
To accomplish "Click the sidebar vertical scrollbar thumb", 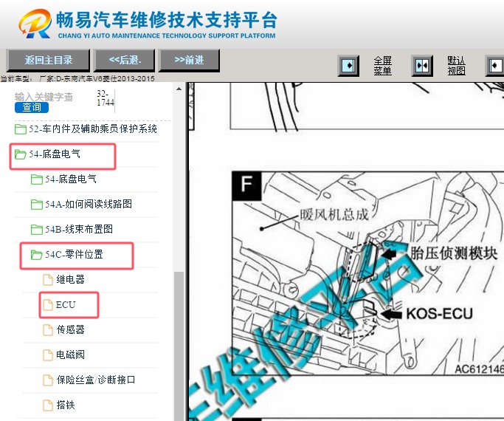I will [x=179, y=346].
